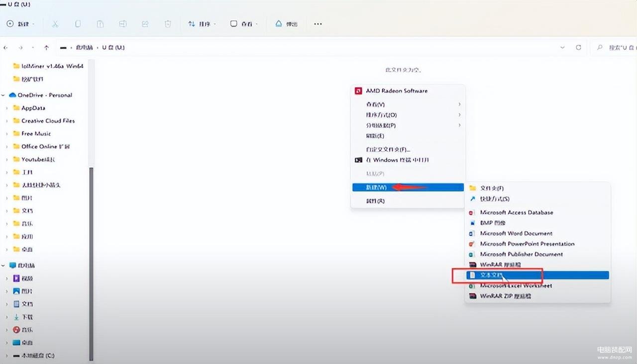Choose 自定义文件夹(F)... in context menu
Image resolution: width=637 pixels, height=364 pixels.
[408, 149]
